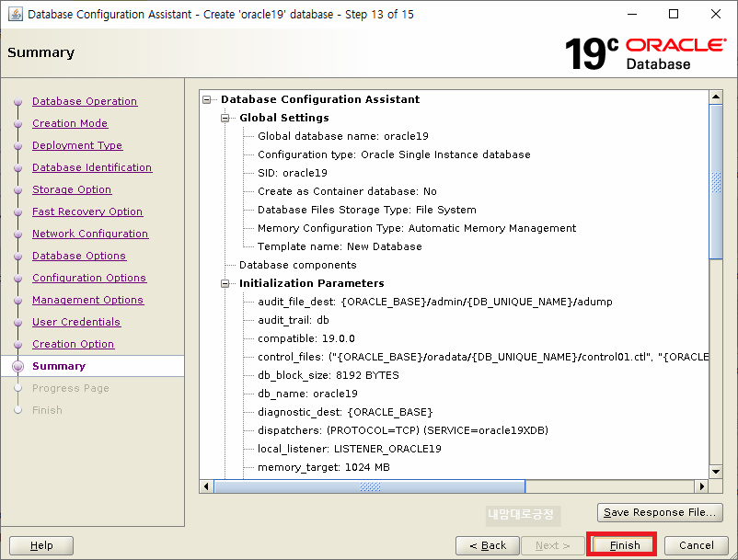Click the horizontal scrollbar right arrow
Image resolution: width=738 pixels, height=560 pixels.
pos(702,486)
